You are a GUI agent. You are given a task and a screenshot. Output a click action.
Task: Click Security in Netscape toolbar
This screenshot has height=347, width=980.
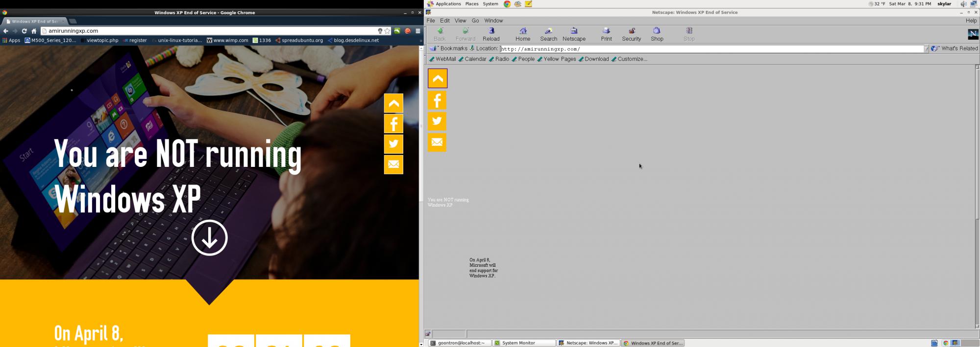[631, 34]
